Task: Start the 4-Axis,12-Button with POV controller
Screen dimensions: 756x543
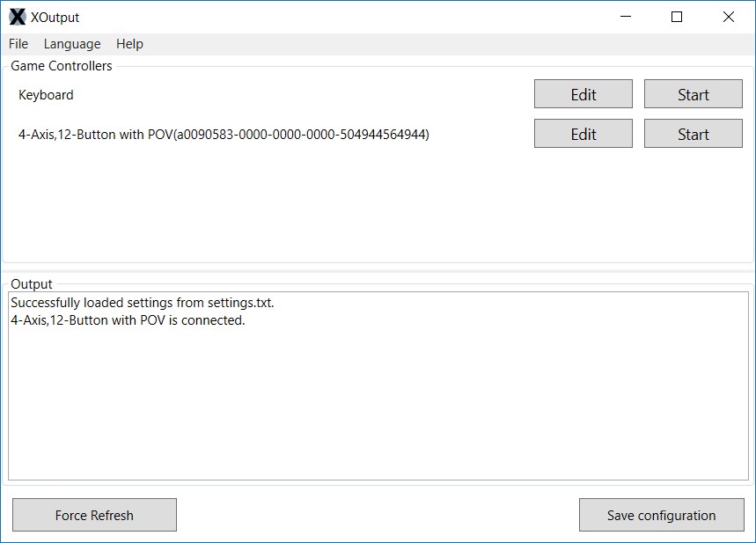Action: point(693,133)
